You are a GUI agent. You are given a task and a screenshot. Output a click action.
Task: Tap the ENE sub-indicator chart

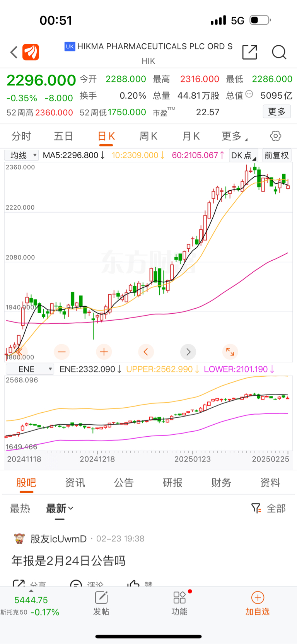(148, 413)
